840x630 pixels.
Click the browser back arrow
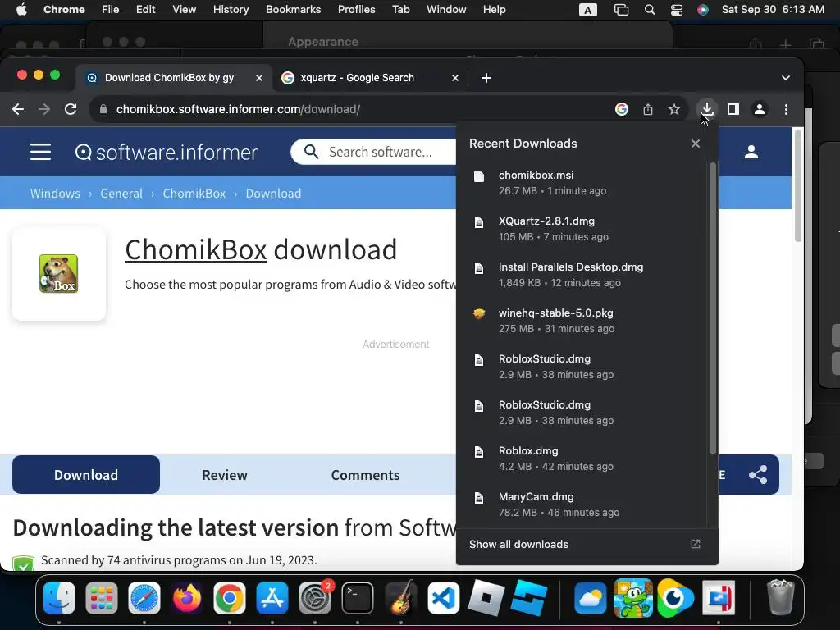(x=18, y=109)
